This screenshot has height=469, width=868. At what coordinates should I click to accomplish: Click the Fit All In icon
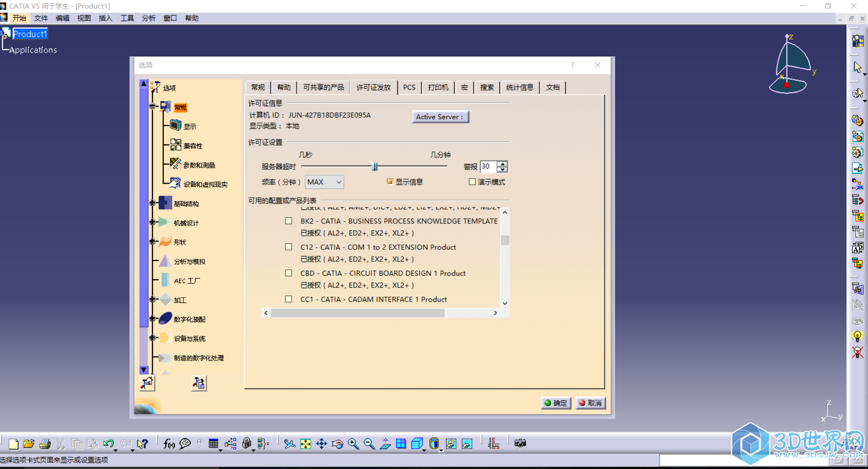[x=305, y=444]
